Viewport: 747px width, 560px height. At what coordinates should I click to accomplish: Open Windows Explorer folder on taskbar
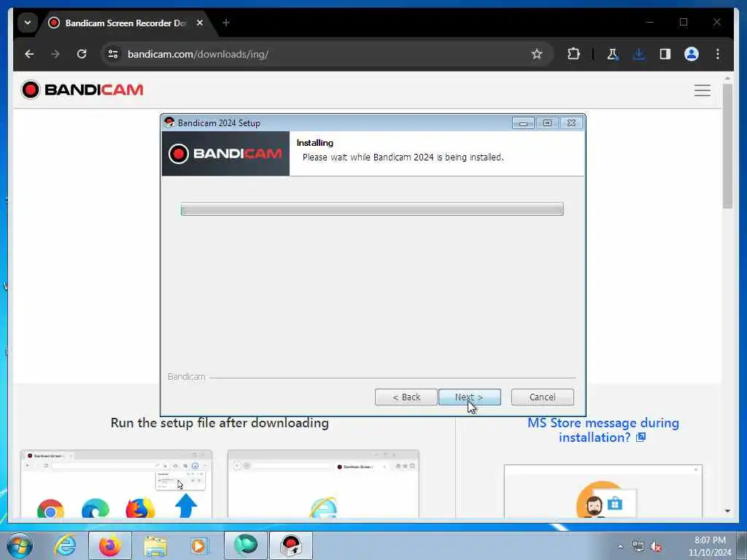(x=155, y=545)
